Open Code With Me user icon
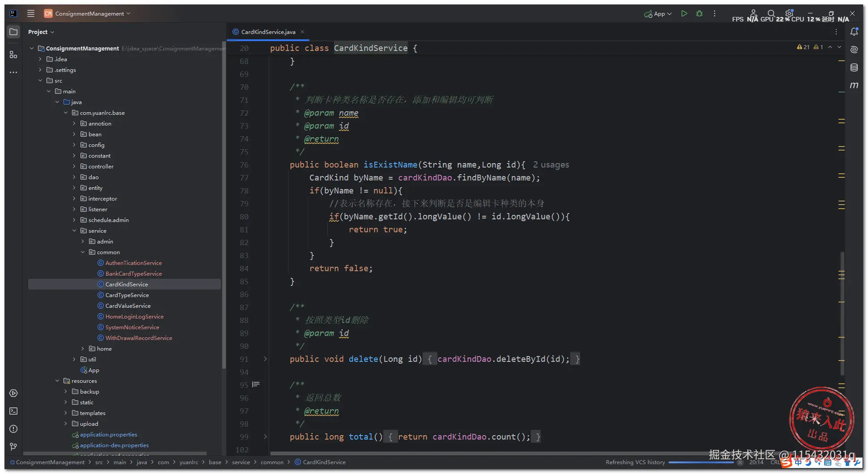The height and width of the screenshot is (474, 868). pyautogui.click(x=754, y=13)
